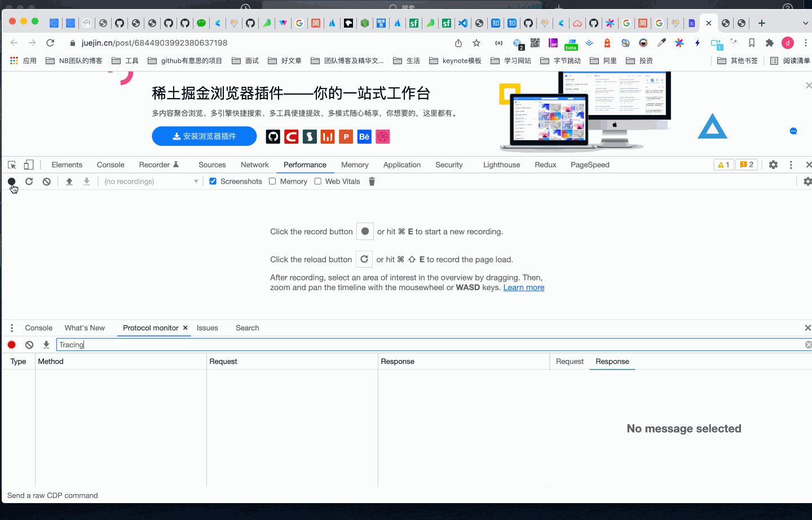812x520 pixels.
Task: Click the warnings badge showing 1
Action: [723, 165]
